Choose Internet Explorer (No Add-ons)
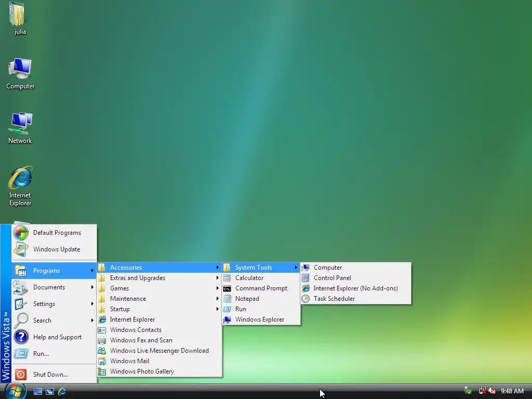Viewport: 532px width, 399px height. [x=355, y=288]
